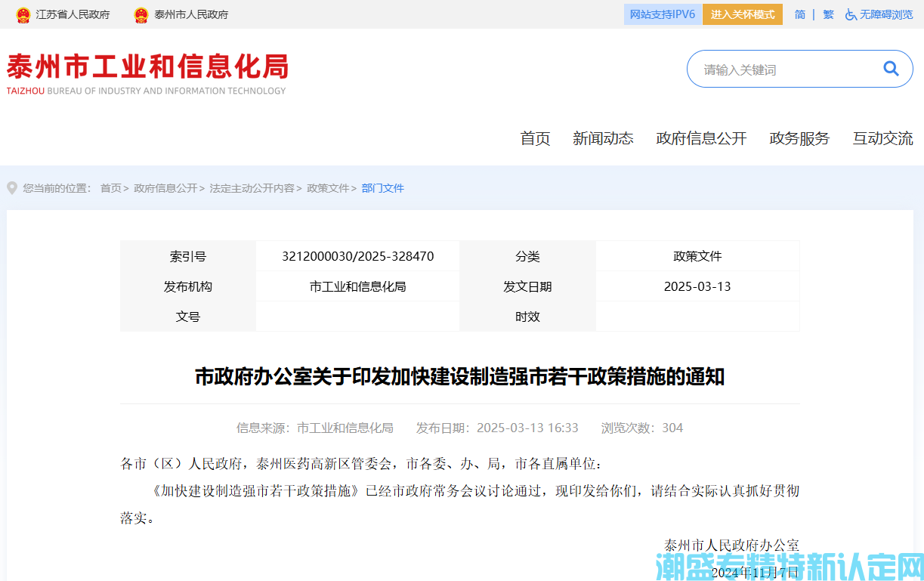Open the 泰州市人民政府 link
This screenshot has height=581, width=924.
191,14
